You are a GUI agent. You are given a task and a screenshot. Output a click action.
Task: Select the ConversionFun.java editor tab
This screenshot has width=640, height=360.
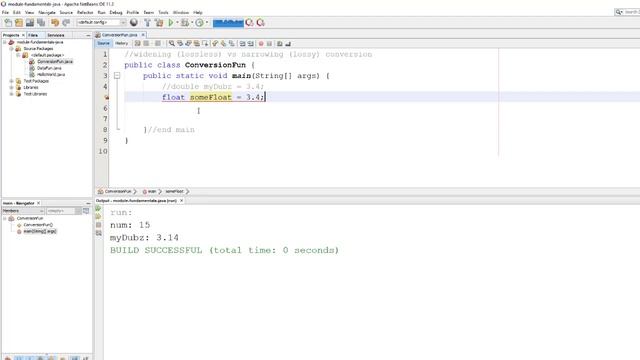pos(120,35)
